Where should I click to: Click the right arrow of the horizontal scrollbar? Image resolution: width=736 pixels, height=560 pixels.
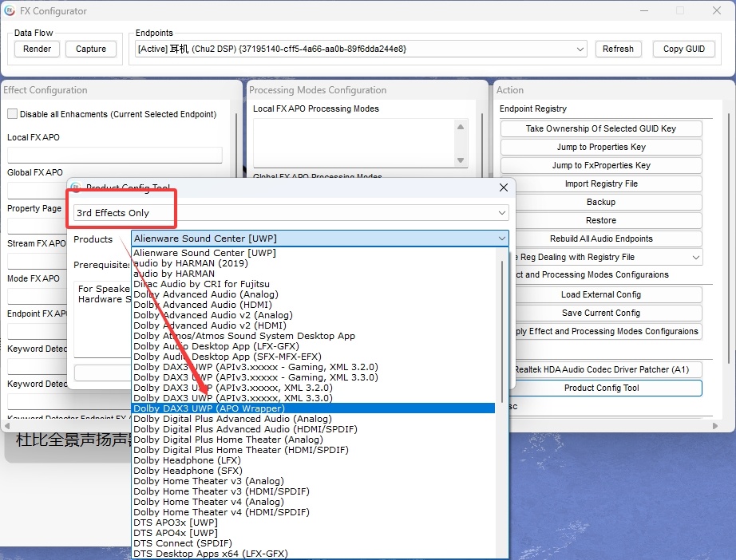pyautogui.click(x=715, y=426)
